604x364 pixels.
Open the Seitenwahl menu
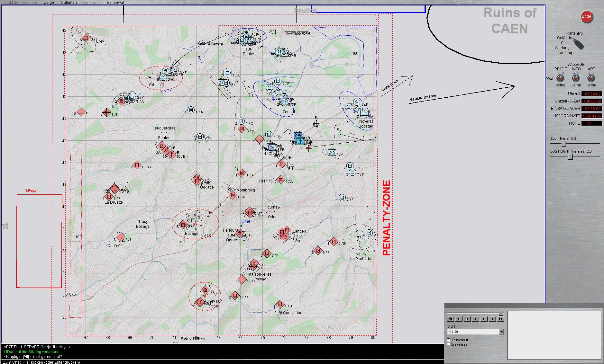click(x=116, y=3)
